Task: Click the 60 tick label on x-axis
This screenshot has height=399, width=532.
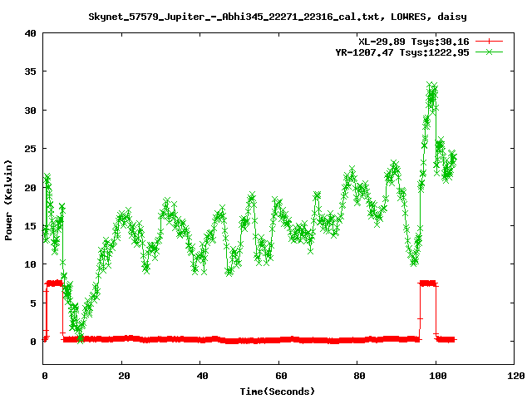Action: (279, 376)
